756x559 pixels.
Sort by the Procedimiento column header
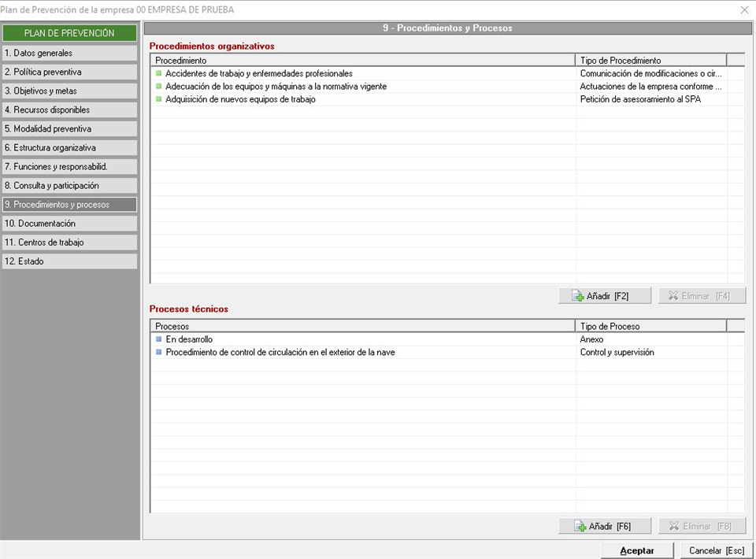[362, 60]
